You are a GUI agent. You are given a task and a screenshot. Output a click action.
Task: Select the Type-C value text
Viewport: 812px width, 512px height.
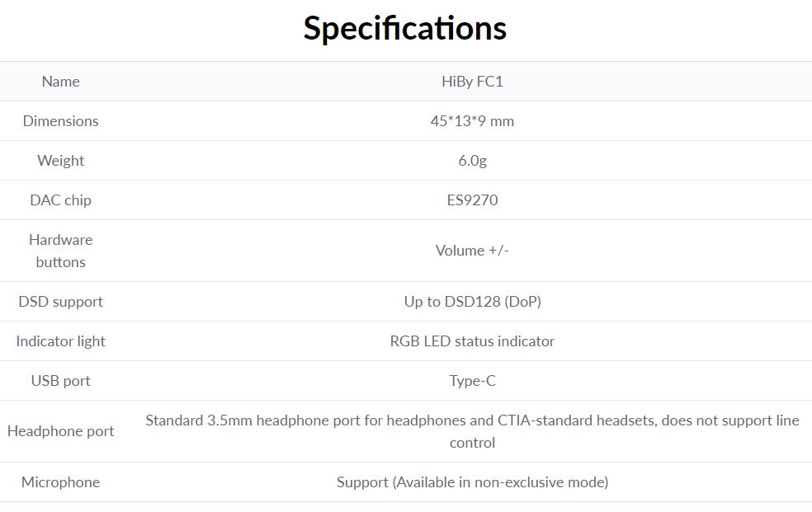coord(472,381)
